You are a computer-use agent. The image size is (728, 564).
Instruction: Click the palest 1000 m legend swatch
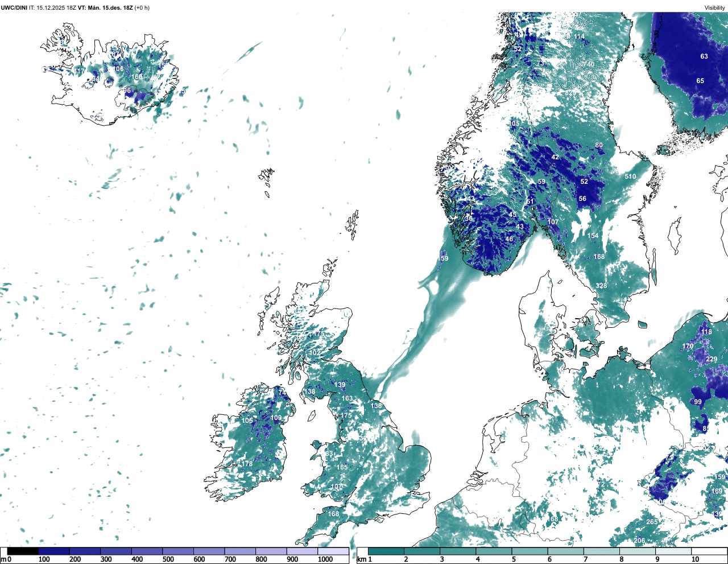(x=333, y=551)
